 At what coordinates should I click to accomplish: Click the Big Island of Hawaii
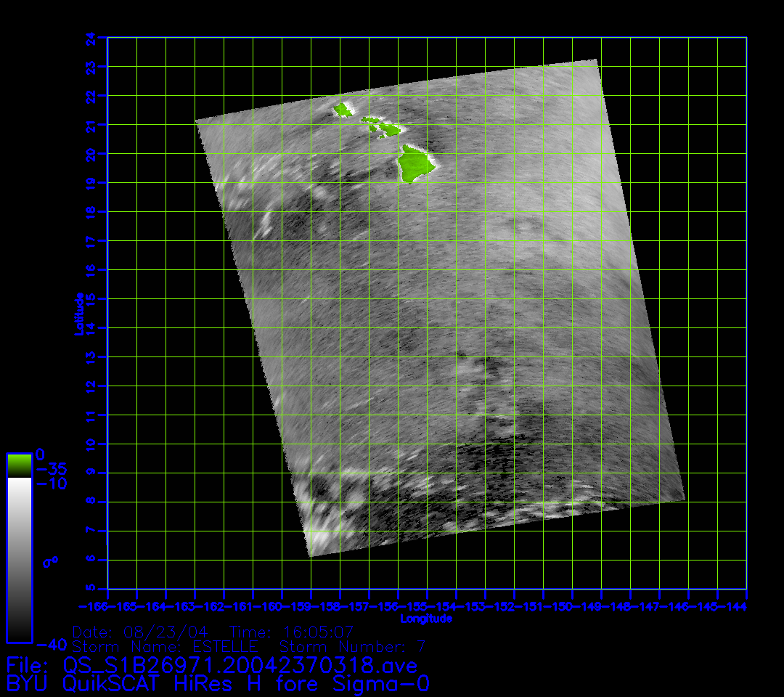coord(414,163)
